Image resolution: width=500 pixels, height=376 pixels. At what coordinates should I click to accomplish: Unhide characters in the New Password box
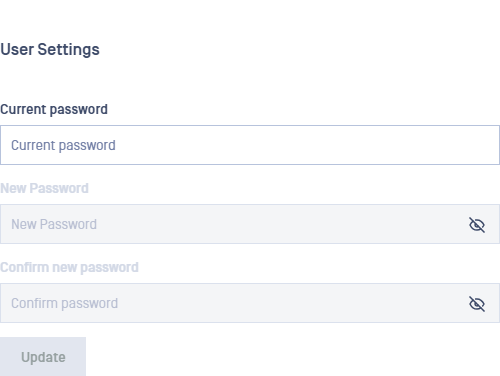point(477,225)
